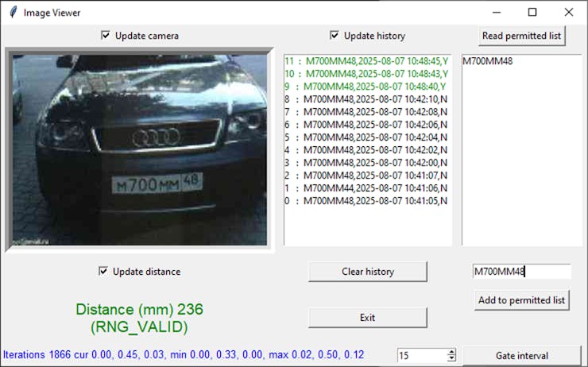588x367 pixels.
Task: Decrease gate interval spinbox value
Action: pos(451,358)
